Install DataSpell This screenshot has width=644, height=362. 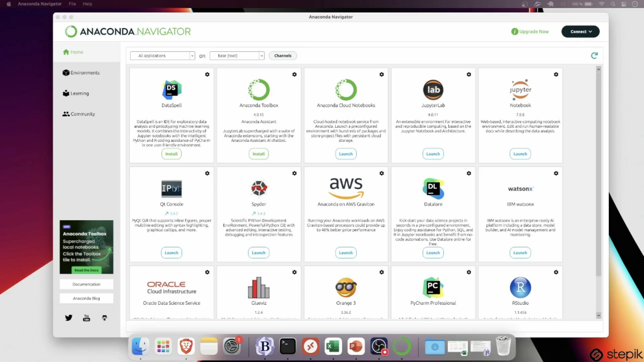click(171, 154)
